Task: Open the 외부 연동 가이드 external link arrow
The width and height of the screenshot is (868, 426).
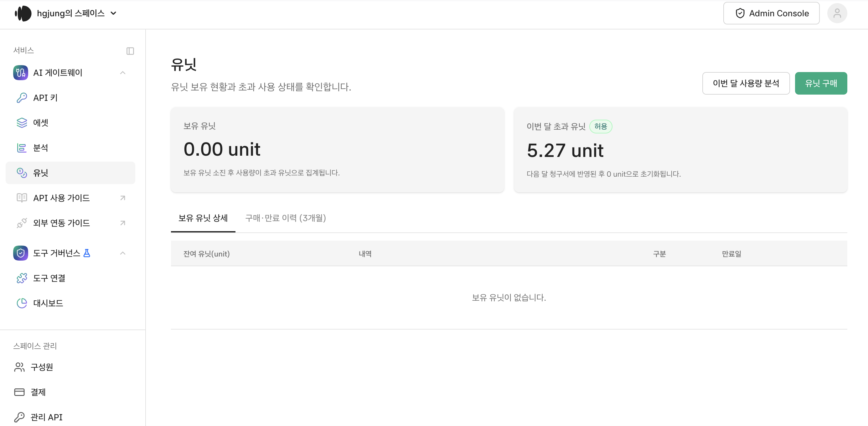Action: tap(123, 223)
